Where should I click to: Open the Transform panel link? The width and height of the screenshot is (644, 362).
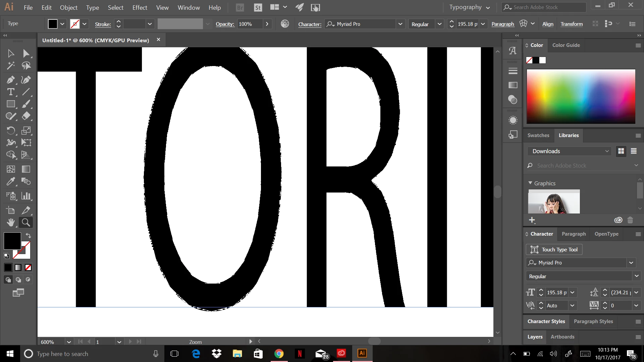pyautogui.click(x=572, y=24)
